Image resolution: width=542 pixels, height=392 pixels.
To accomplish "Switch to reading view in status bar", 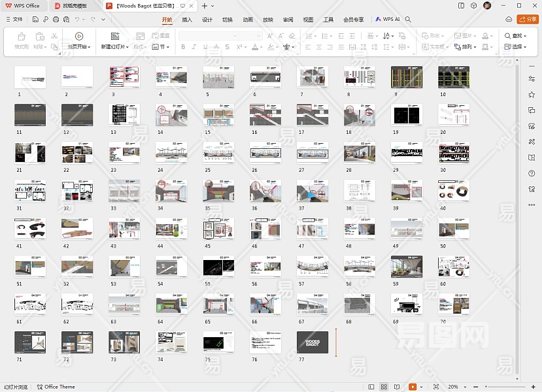I will tap(397, 387).
